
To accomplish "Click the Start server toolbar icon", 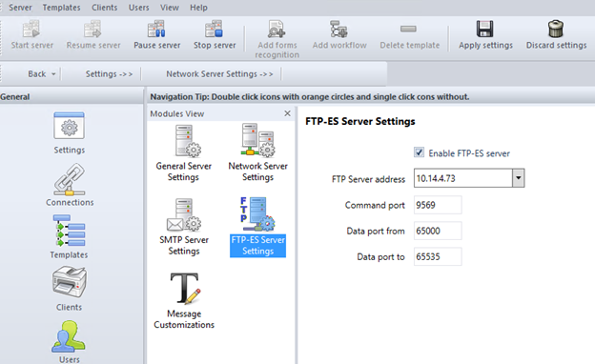I will 31,29.
